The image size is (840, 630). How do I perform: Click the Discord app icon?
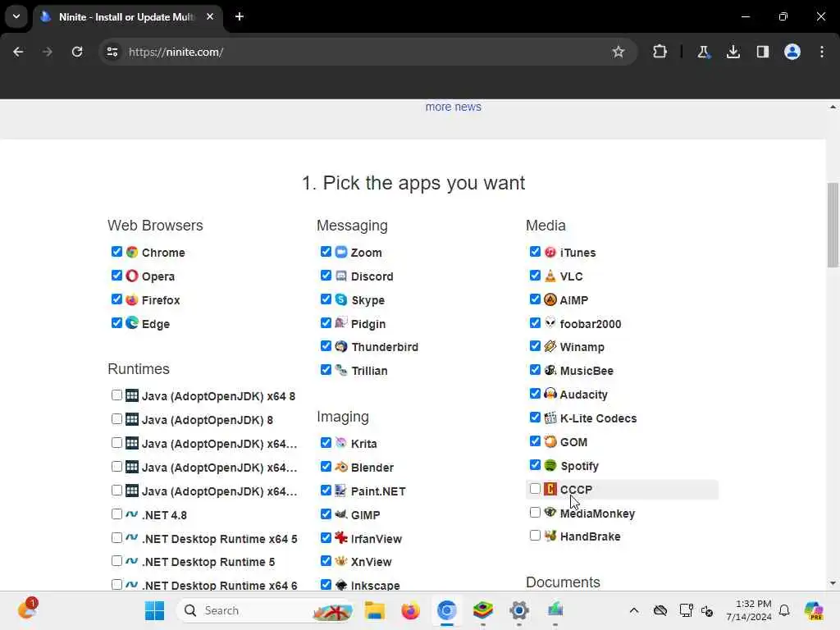point(341,276)
